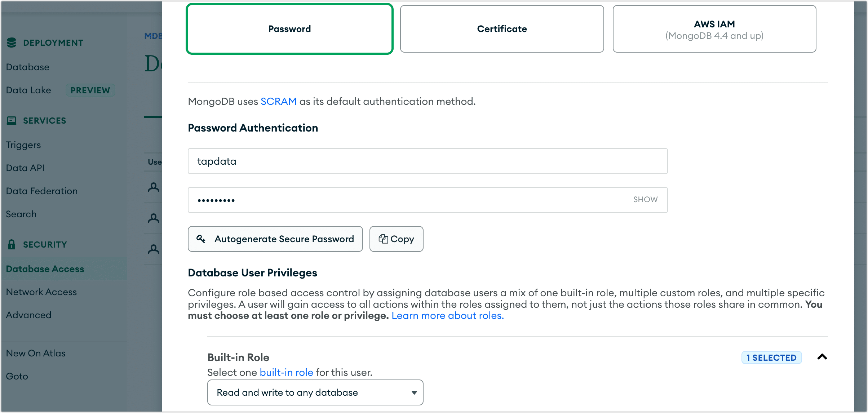Click the Deployment database stack icon
This screenshot has width=868, height=413.
coord(12,42)
